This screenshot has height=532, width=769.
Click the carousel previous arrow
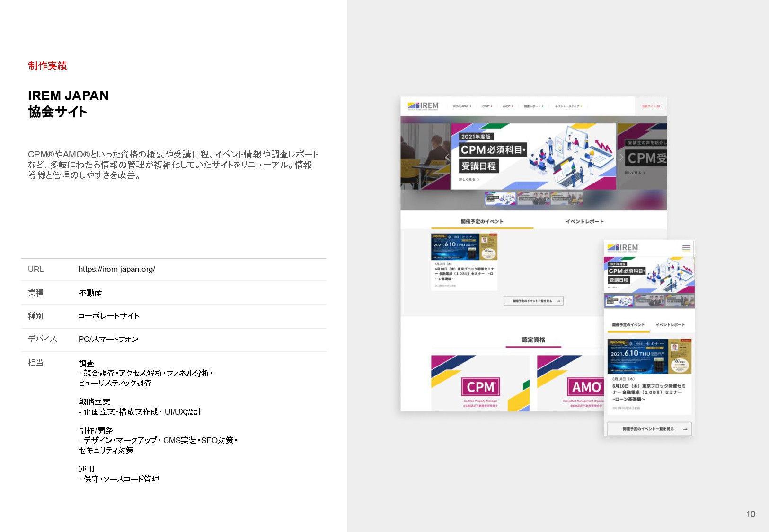(x=447, y=157)
